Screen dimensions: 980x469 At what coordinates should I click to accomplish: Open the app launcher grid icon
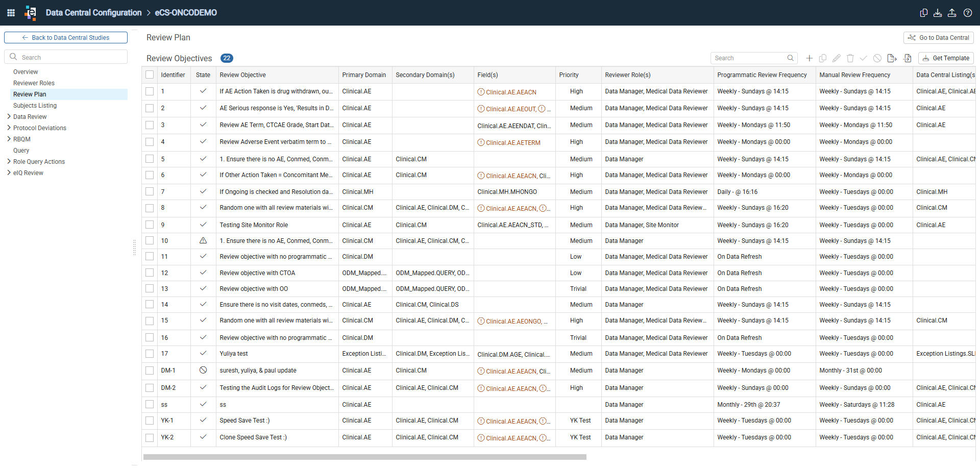(x=11, y=13)
